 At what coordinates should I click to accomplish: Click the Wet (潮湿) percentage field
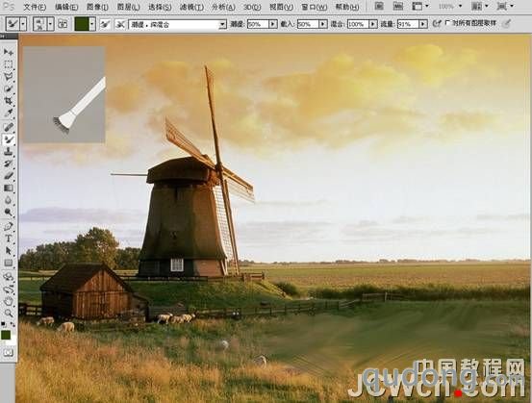258,24
